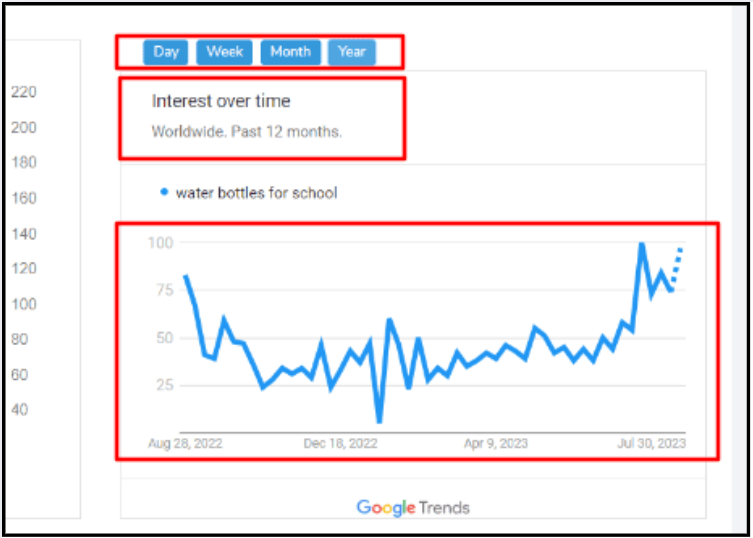Click the Google logo icon

pos(385,507)
